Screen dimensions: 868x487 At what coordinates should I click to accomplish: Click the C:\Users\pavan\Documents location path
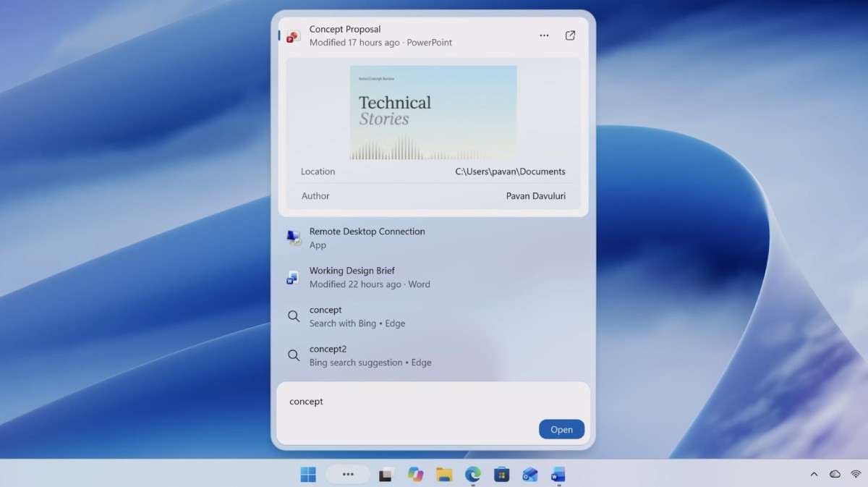[x=510, y=171]
